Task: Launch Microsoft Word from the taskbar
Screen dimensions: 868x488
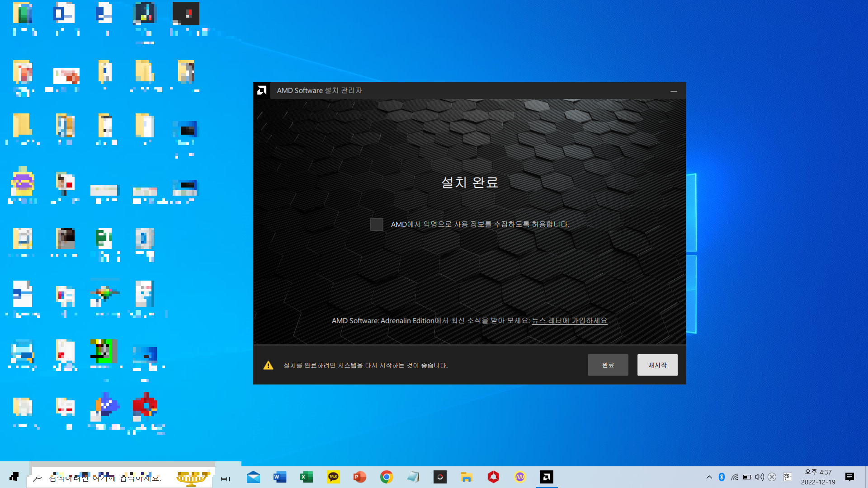Action: (280, 477)
